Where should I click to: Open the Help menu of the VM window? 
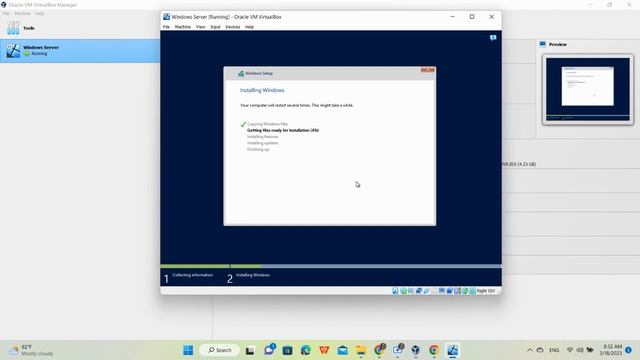(x=249, y=27)
